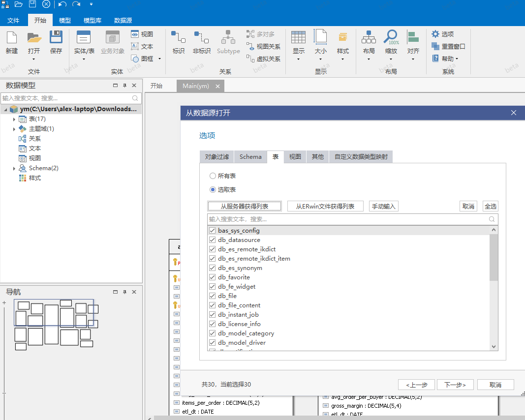This screenshot has height=420, width=525.
Task: Uncheck the bas_sys_config table checkbox
Action: click(x=212, y=231)
